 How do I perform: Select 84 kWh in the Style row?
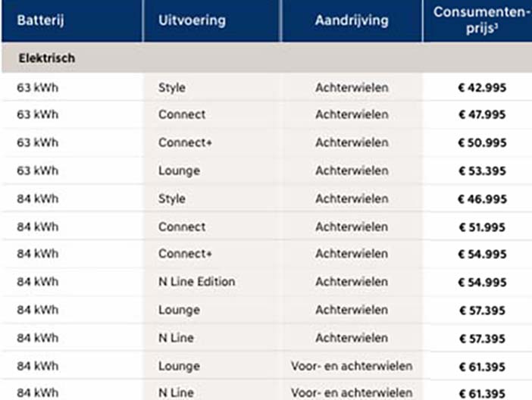tap(38, 198)
